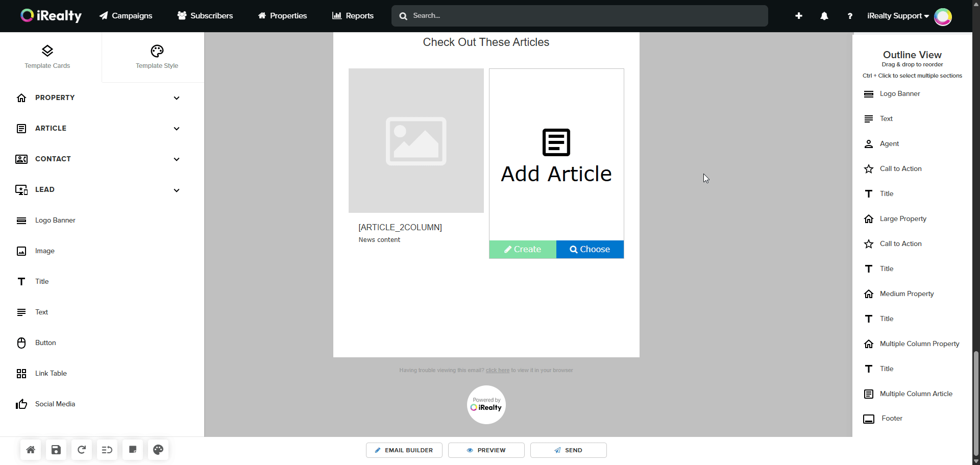Click the Choose article button
The image size is (980, 465).
(x=590, y=250)
